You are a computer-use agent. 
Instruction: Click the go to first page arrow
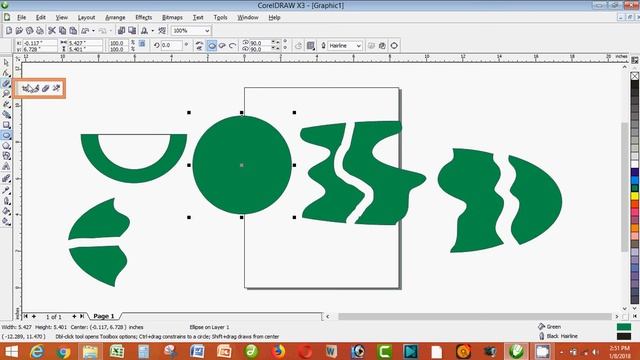26,316
